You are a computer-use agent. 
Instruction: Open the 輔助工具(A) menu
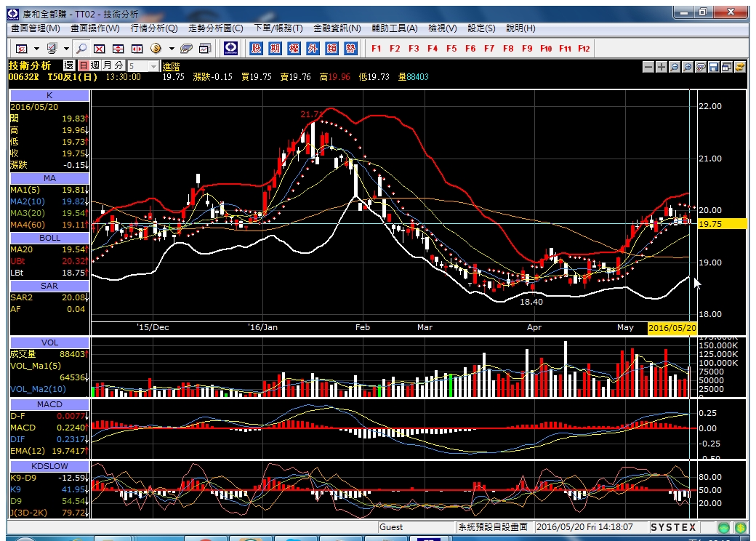395,28
